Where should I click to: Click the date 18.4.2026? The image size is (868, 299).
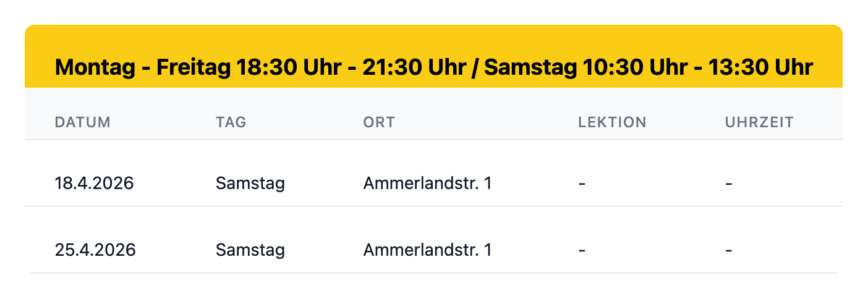click(94, 183)
